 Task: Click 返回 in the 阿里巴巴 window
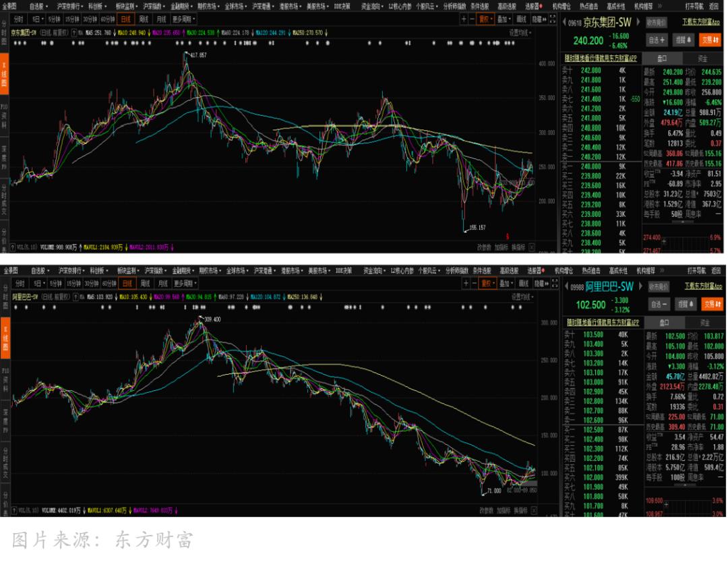click(716, 270)
